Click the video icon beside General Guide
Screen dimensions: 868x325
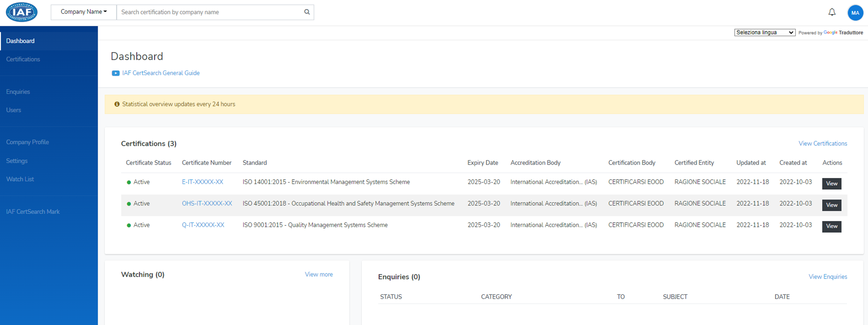click(115, 73)
